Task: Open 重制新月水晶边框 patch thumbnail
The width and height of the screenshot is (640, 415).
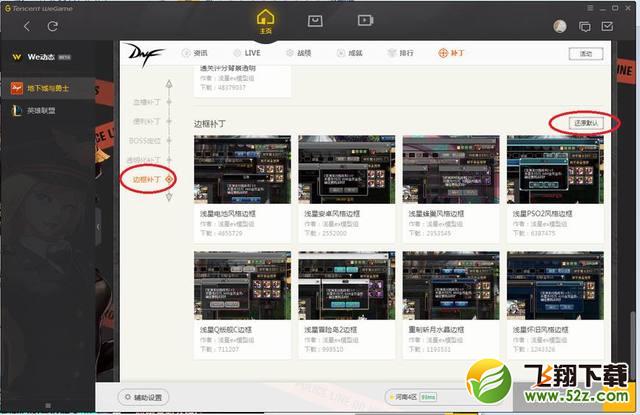Action: tap(451, 286)
